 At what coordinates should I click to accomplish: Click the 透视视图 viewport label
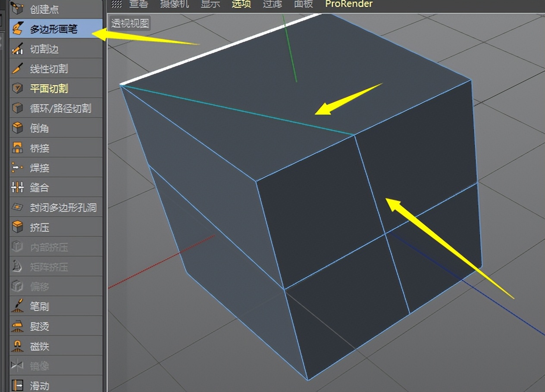pyautogui.click(x=129, y=23)
